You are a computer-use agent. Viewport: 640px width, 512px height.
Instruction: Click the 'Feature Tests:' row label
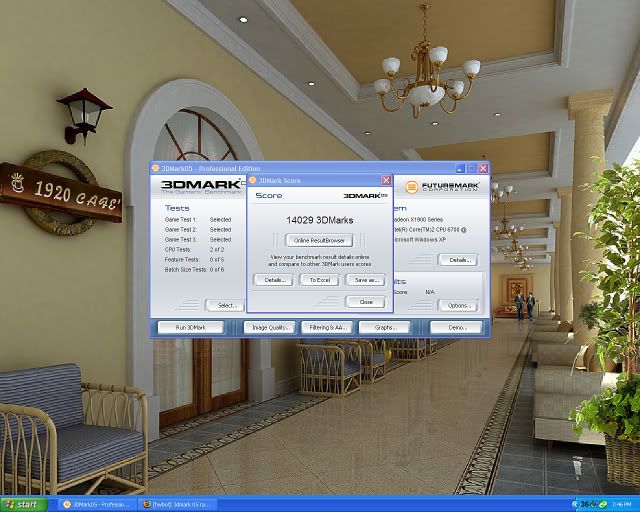pyautogui.click(x=182, y=260)
